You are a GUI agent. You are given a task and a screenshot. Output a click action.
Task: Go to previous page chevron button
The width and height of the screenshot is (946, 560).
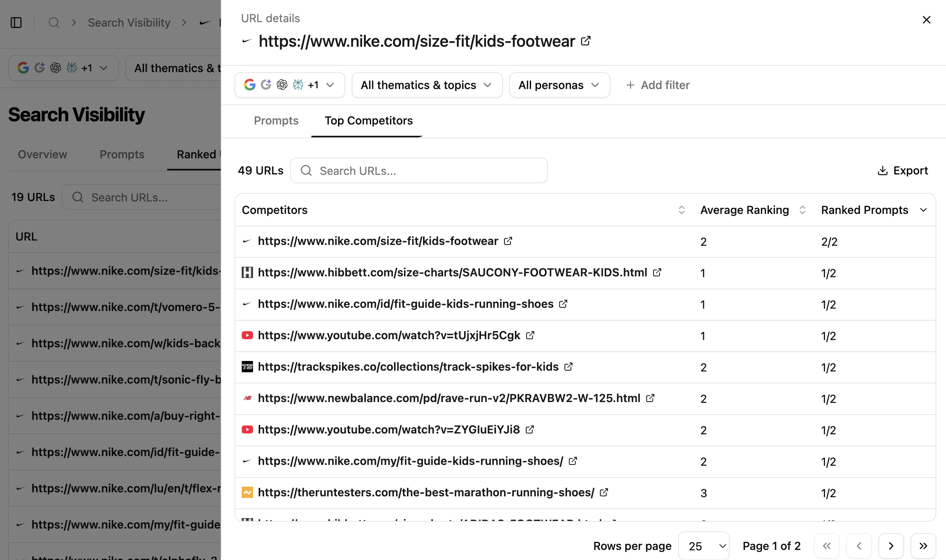(859, 546)
